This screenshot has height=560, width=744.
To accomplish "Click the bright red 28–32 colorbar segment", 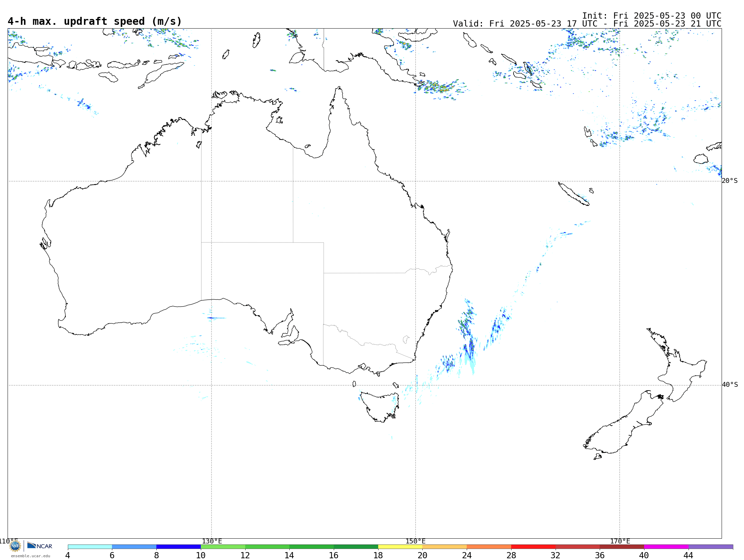I will (x=533, y=547).
